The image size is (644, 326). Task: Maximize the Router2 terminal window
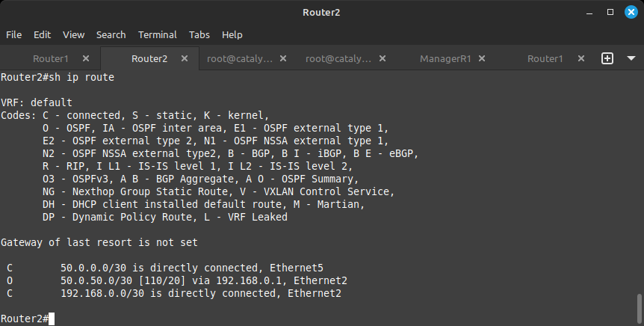(610, 12)
